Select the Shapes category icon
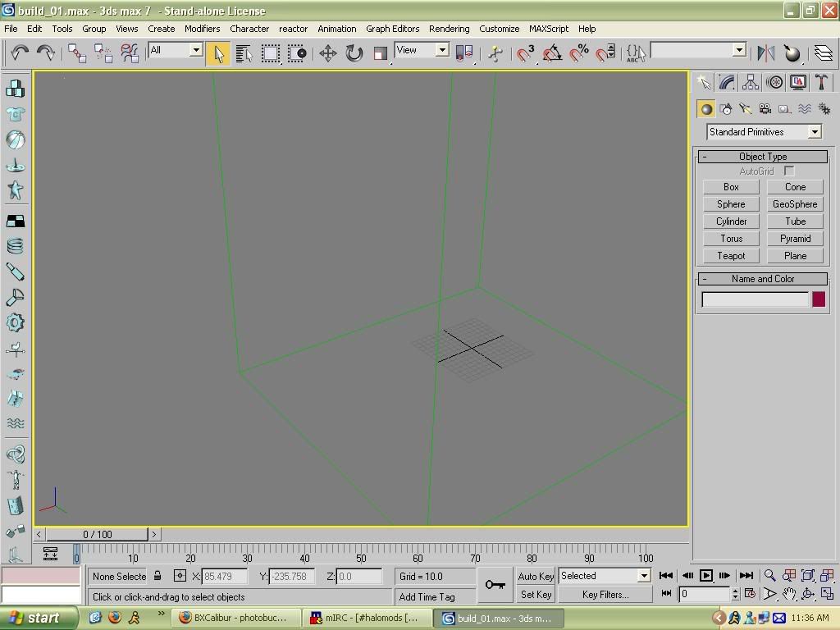 pyautogui.click(x=726, y=109)
